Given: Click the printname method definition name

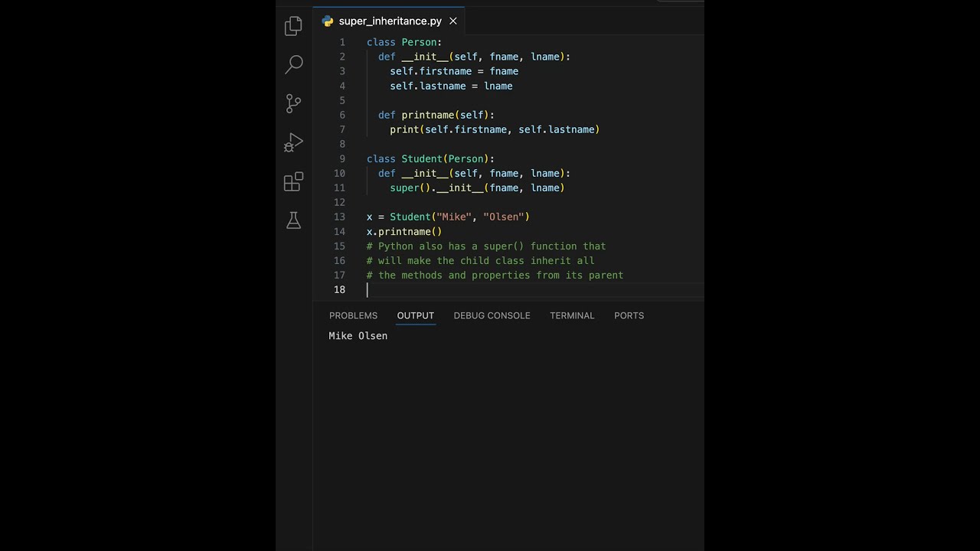Looking at the screenshot, I should pos(427,115).
